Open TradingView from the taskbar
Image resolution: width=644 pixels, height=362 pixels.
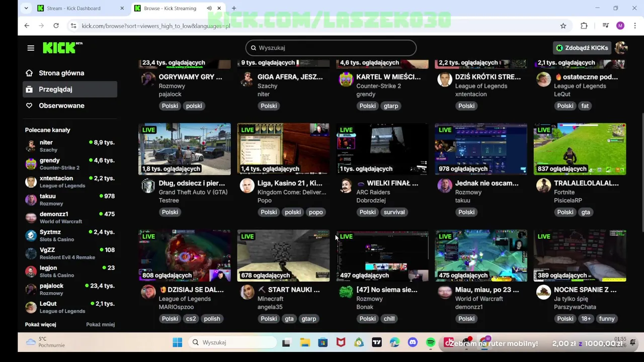(377, 342)
